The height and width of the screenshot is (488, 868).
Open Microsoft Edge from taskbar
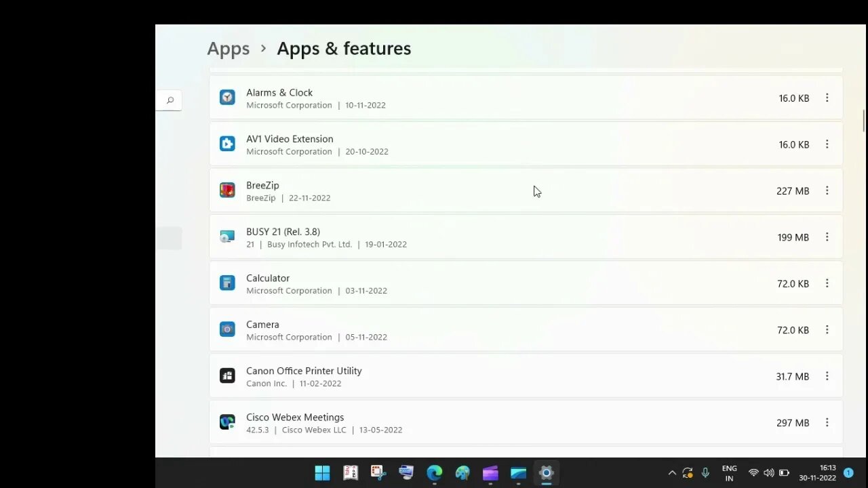pyautogui.click(x=435, y=472)
